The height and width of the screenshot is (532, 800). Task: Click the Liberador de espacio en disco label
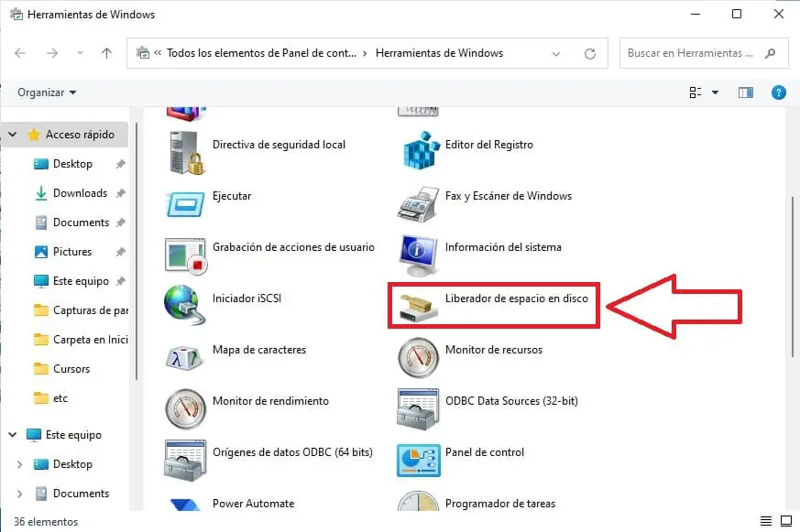pos(516,299)
